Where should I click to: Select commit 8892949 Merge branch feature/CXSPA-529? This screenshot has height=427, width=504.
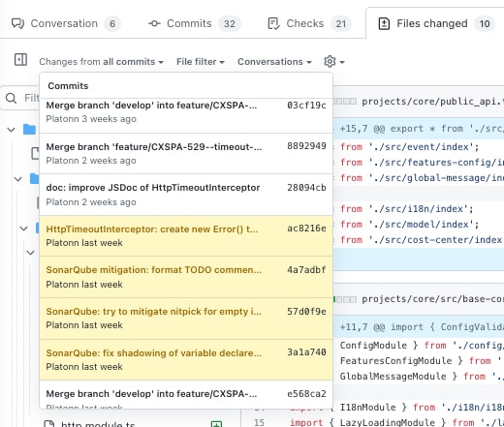tap(186, 154)
